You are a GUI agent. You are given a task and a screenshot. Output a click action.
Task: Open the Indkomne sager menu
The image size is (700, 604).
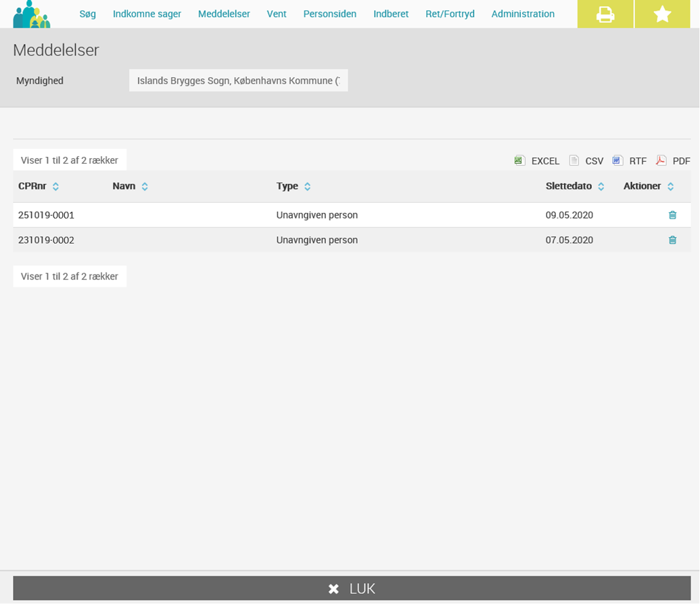point(147,14)
